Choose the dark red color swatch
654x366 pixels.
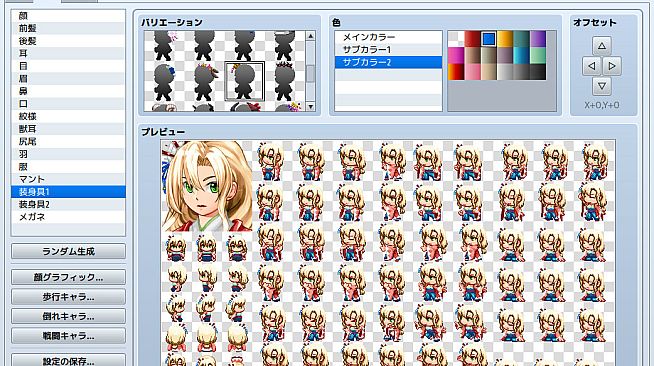pyautogui.click(x=472, y=39)
